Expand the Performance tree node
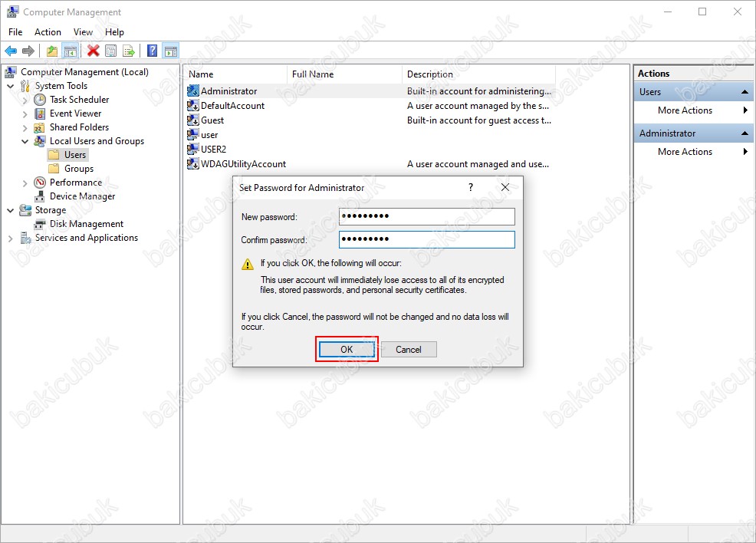The height and width of the screenshot is (543, 756). 25,183
